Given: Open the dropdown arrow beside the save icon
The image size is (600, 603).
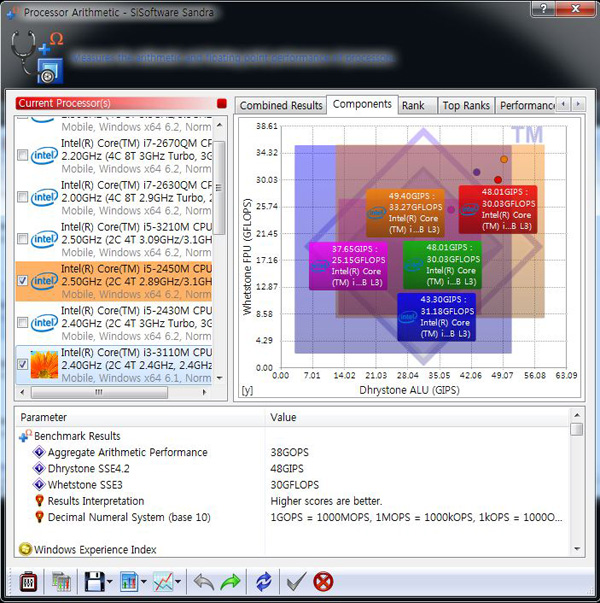Looking at the screenshot, I should coord(110,582).
